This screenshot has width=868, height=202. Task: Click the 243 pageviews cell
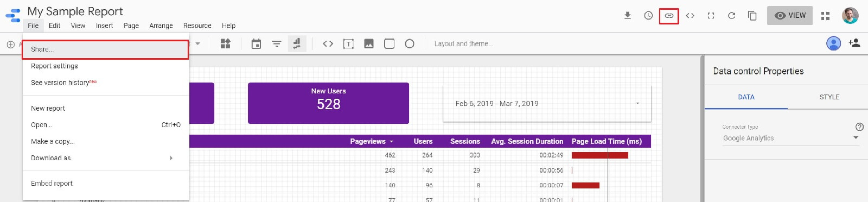point(390,171)
